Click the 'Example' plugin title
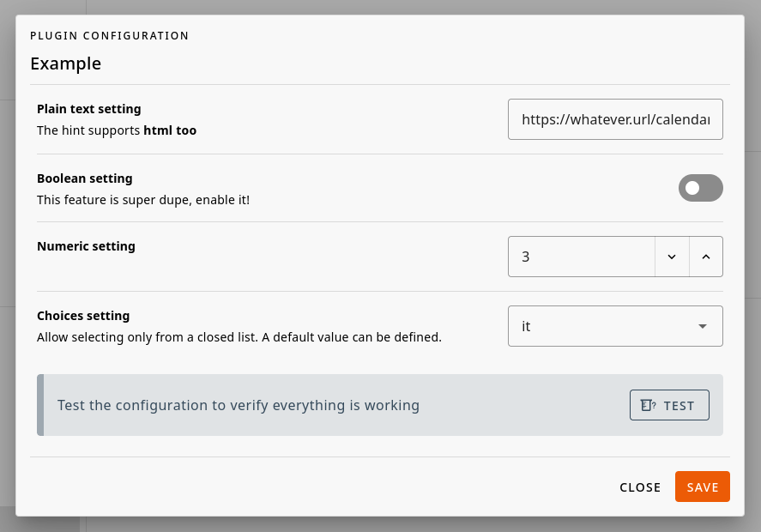Screen dimensions: 761x532 (65, 63)
